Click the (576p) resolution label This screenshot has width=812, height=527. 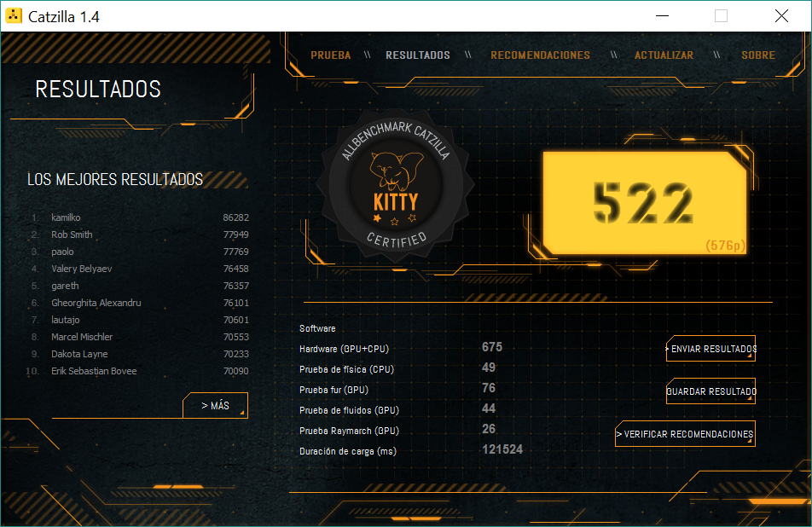tap(726, 245)
